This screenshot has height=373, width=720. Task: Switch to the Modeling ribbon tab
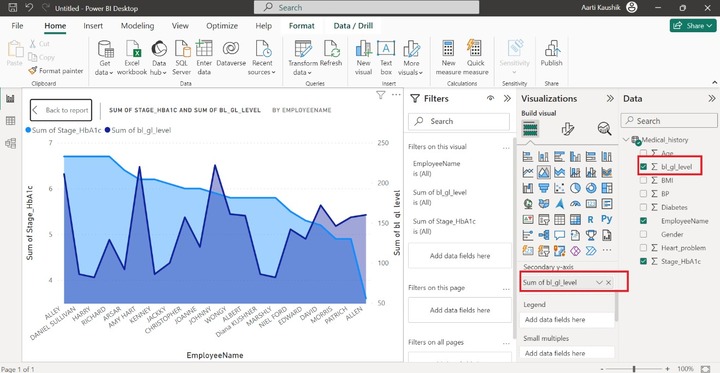click(137, 26)
